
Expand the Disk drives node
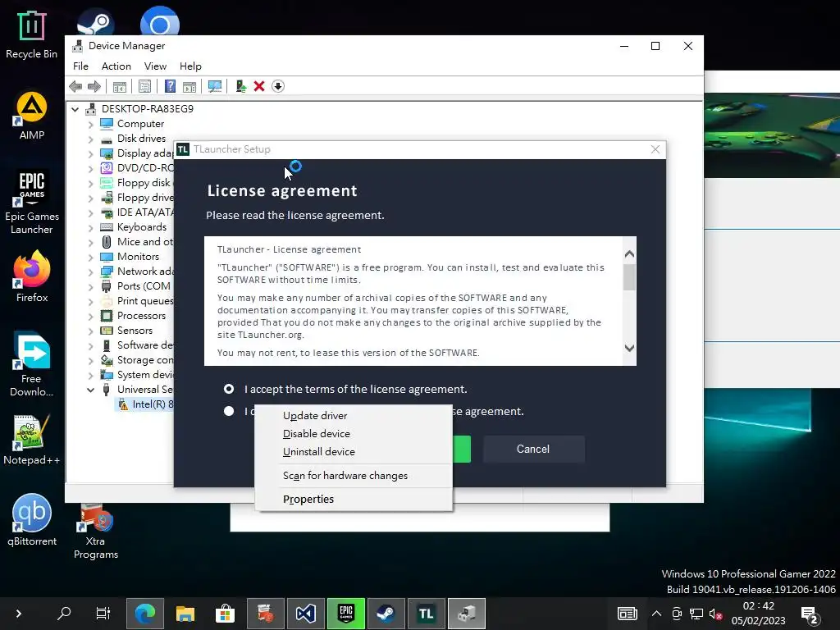90,139
